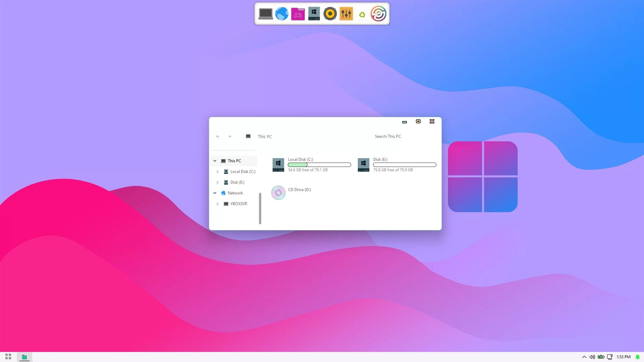The height and width of the screenshot is (362, 644).
Task: Open the orange mixer sliders icon in dock
Action: pyautogui.click(x=346, y=14)
